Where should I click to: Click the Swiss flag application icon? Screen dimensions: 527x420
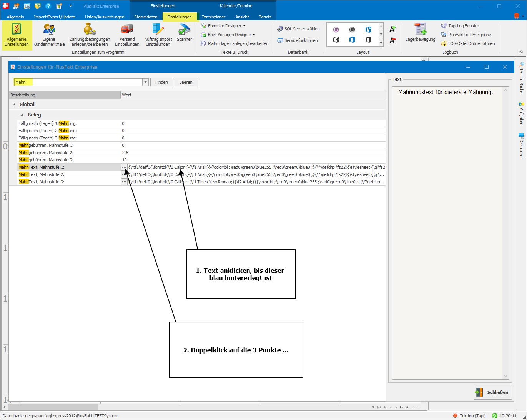[5, 6]
